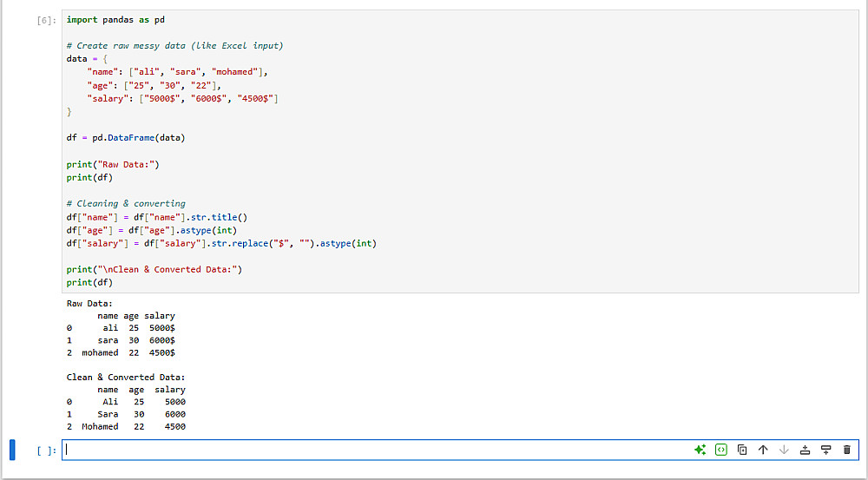Duplicate the active cell
The height and width of the screenshot is (480, 868).
(x=742, y=450)
